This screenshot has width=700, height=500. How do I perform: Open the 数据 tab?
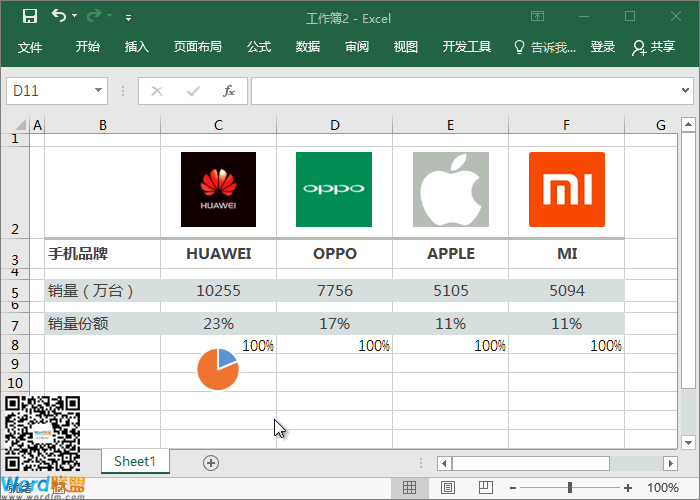pyautogui.click(x=308, y=46)
